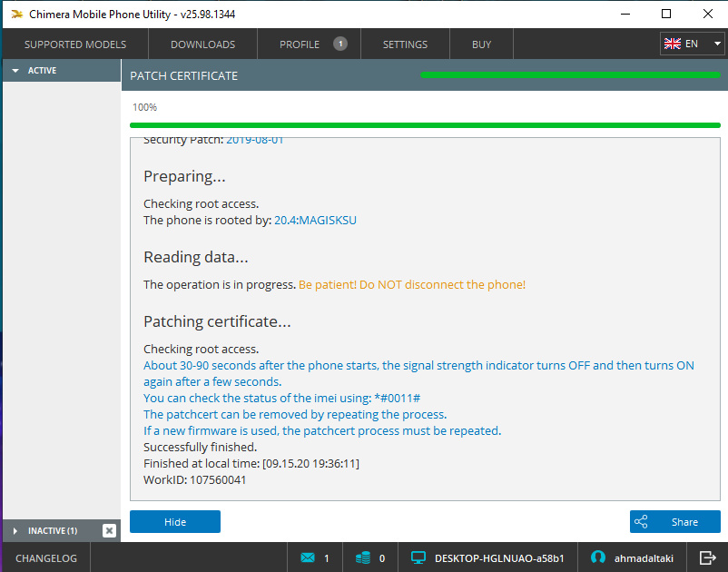
Task: Click the 'Preparing...' heading
Action: pyautogui.click(x=184, y=176)
